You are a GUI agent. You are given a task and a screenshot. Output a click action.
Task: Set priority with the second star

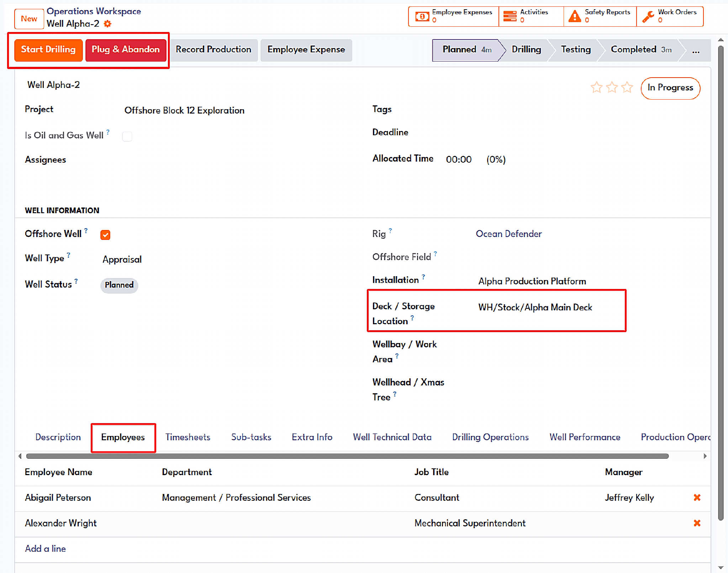pos(612,87)
